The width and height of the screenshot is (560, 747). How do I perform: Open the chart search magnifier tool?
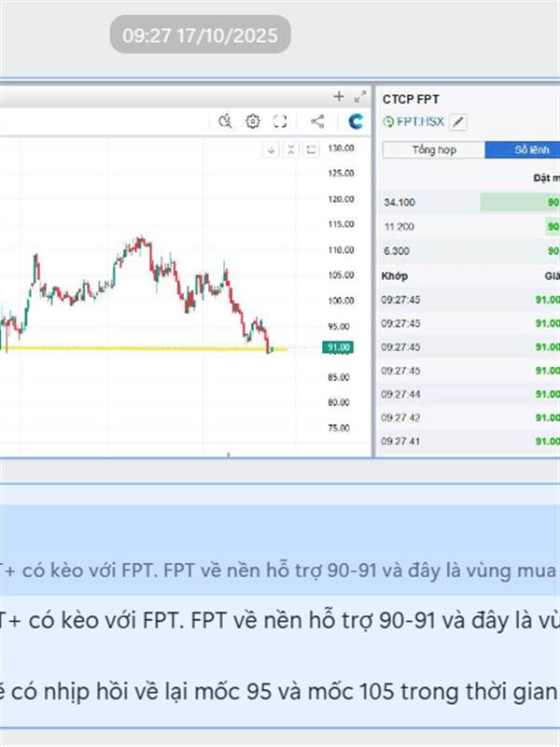pos(225,121)
